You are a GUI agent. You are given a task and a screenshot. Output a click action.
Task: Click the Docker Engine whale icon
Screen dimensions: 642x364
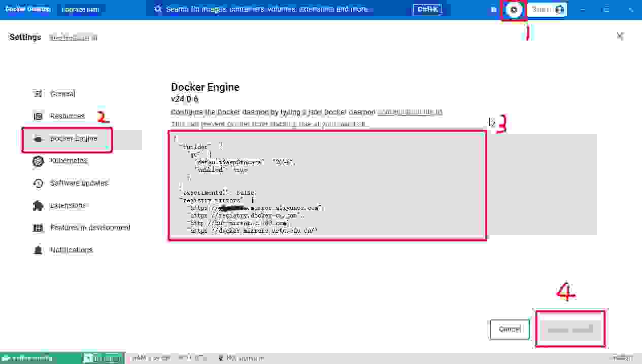[x=38, y=138]
